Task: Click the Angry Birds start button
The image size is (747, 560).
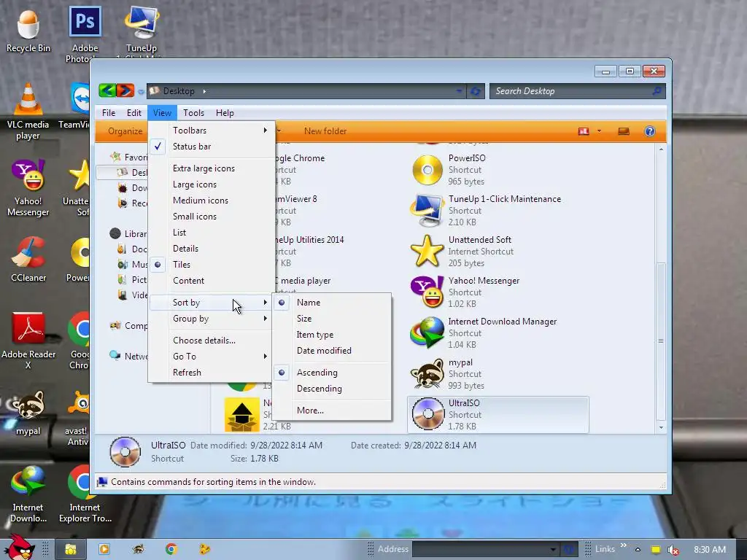Action: coord(20,547)
